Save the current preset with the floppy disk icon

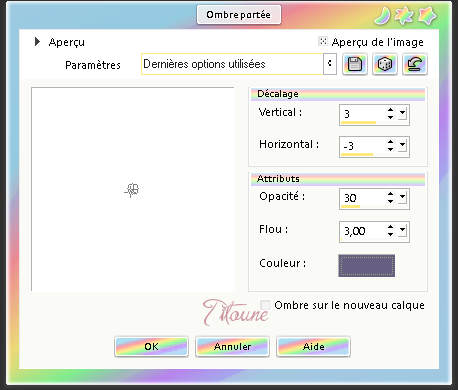pos(355,64)
